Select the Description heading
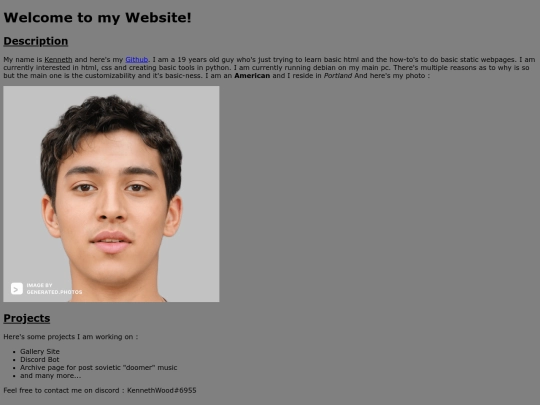Screen dimensions: 540x405 [35, 41]
